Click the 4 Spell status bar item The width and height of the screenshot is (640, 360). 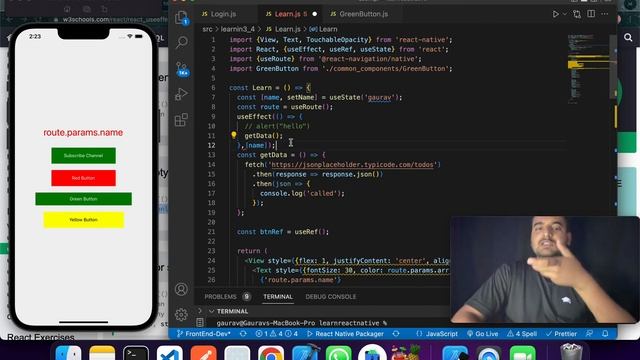click(x=522, y=333)
